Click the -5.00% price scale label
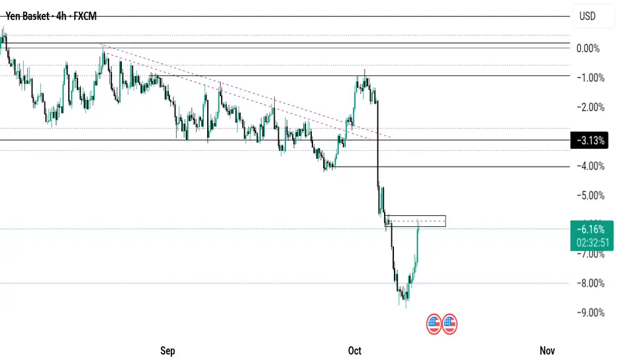This screenshot has width=617, height=364. pyautogui.click(x=588, y=195)
